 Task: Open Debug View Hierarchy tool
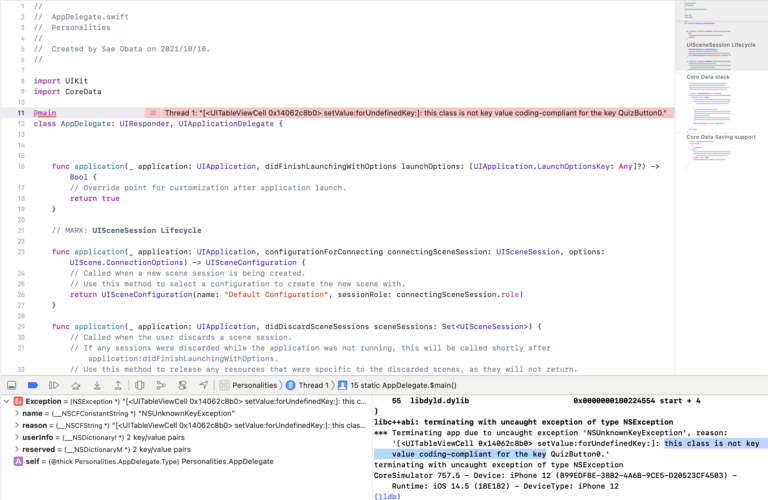140,385
